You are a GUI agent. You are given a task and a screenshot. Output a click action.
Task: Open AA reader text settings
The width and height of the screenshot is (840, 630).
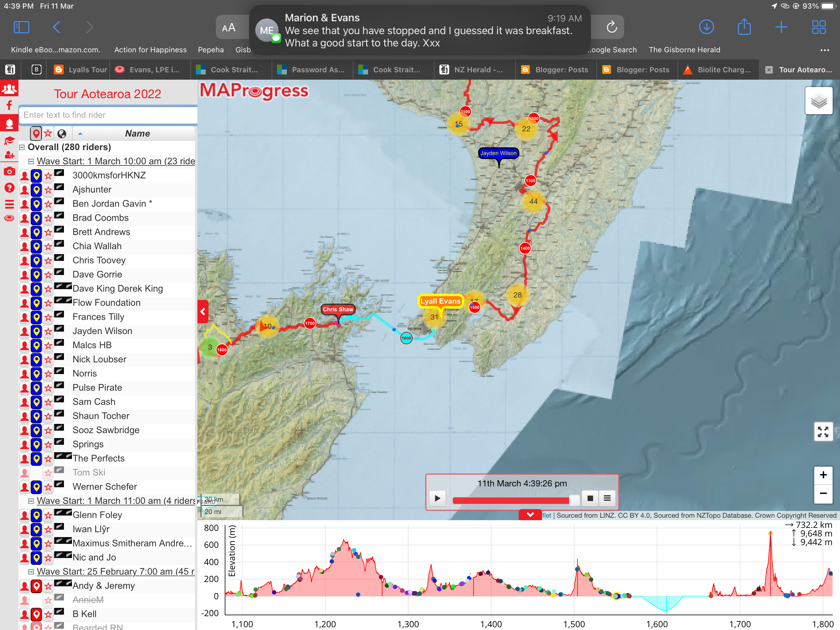pyautogui.click(x=229, y=27)
